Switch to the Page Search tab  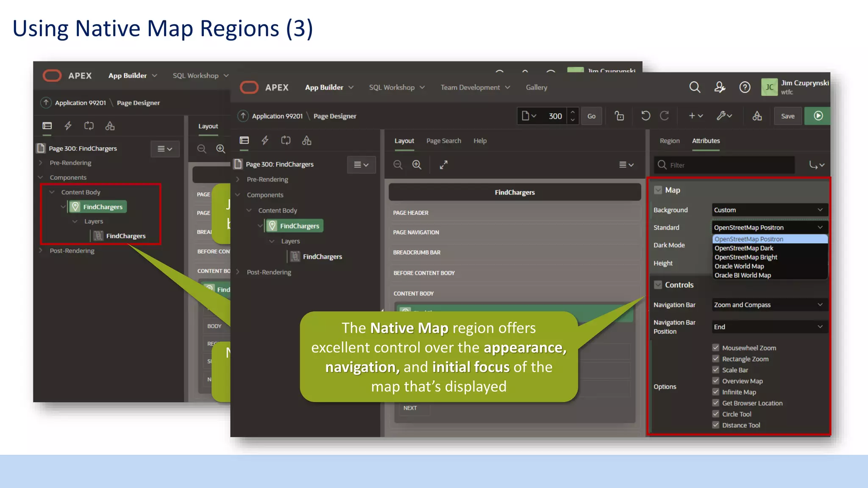(x=444, y=141)
